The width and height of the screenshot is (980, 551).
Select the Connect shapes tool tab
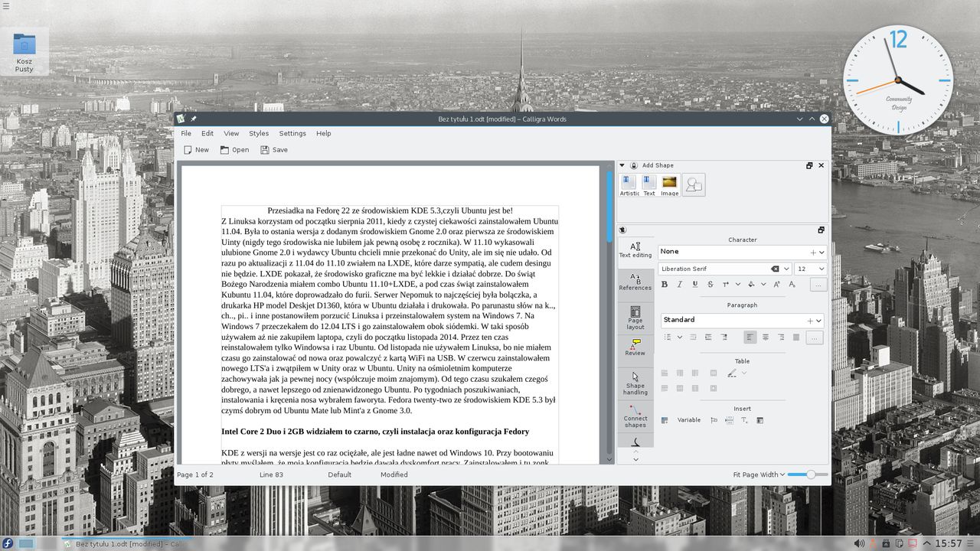635,416
